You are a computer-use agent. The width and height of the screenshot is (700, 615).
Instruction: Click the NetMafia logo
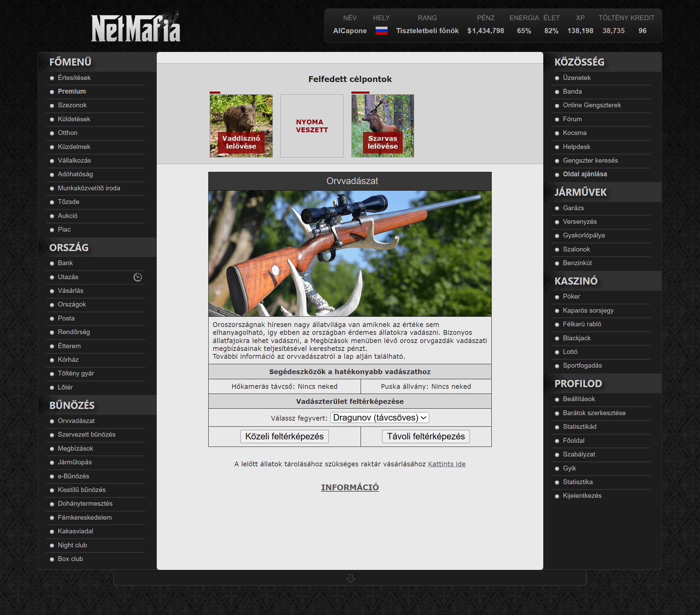point(136,29)
